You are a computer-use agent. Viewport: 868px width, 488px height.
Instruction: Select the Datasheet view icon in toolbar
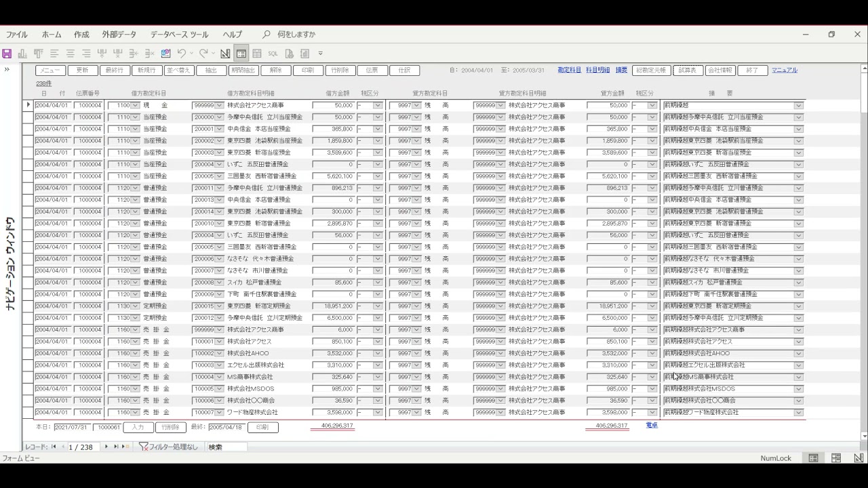257,54
